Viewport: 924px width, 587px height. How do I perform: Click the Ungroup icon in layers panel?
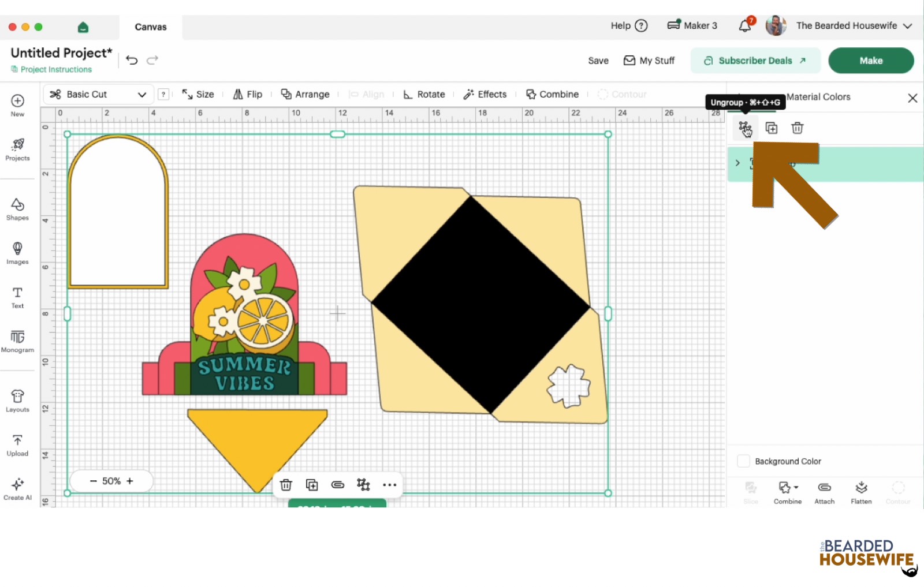tap(745, 128)
